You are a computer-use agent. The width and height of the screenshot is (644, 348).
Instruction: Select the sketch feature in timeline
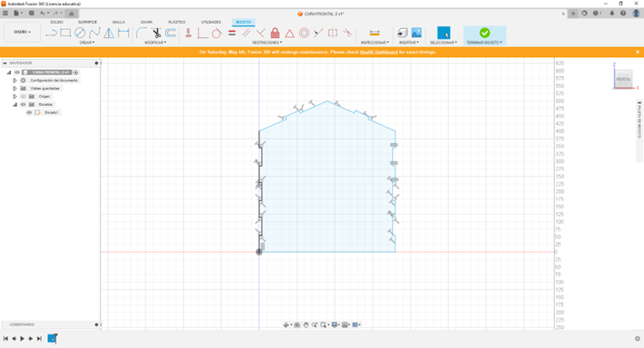point(53,338)
